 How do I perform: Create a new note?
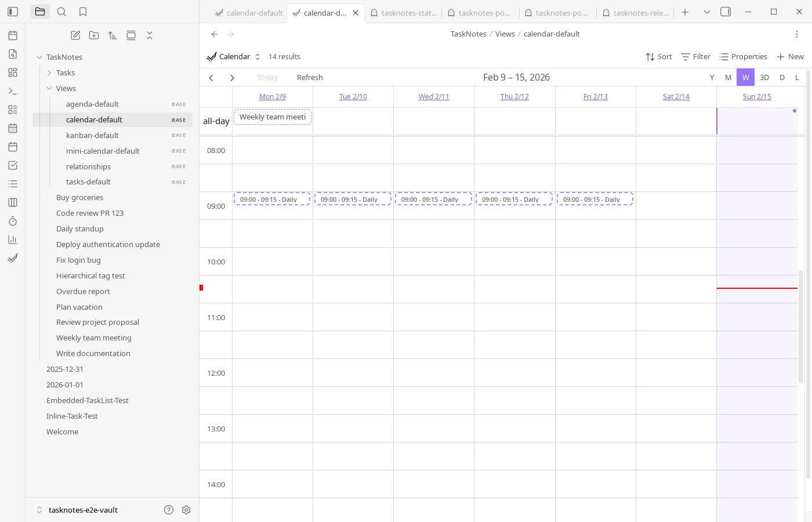(75, 35)
